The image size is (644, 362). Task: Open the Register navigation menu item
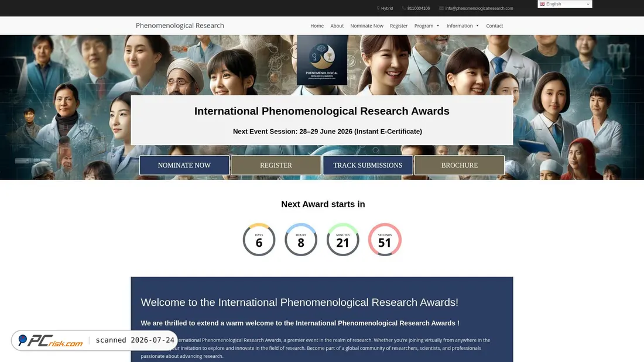(398, 26)
